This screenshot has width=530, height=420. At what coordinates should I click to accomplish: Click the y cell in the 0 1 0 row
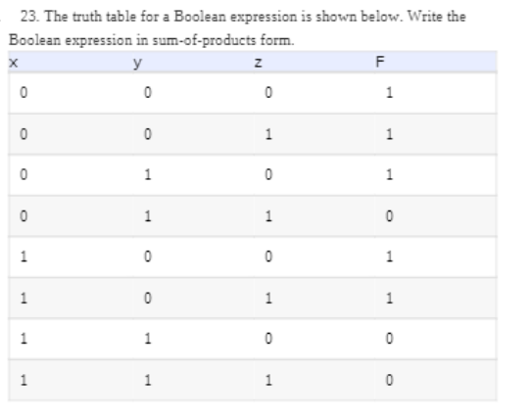coord(148,174)
